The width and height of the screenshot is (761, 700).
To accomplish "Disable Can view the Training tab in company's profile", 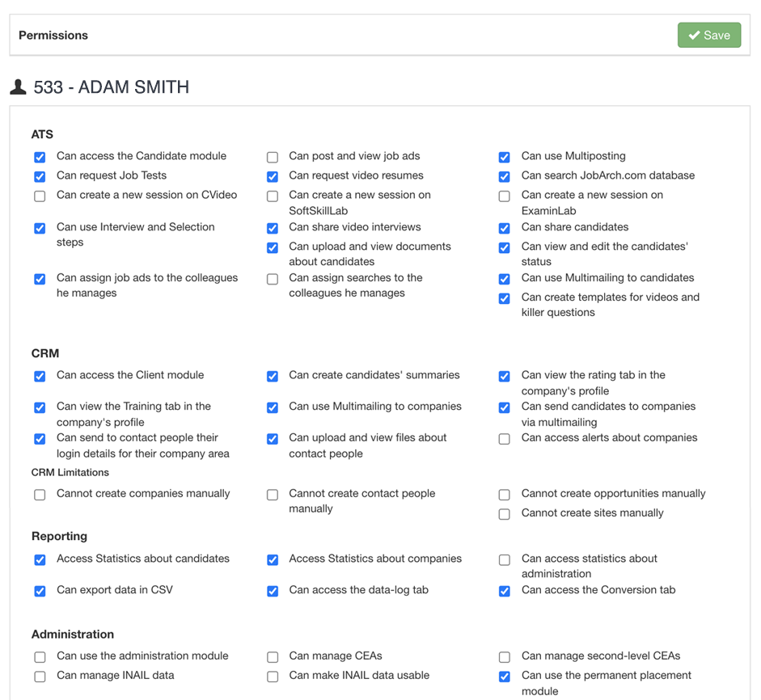I will tap(40, 407).
